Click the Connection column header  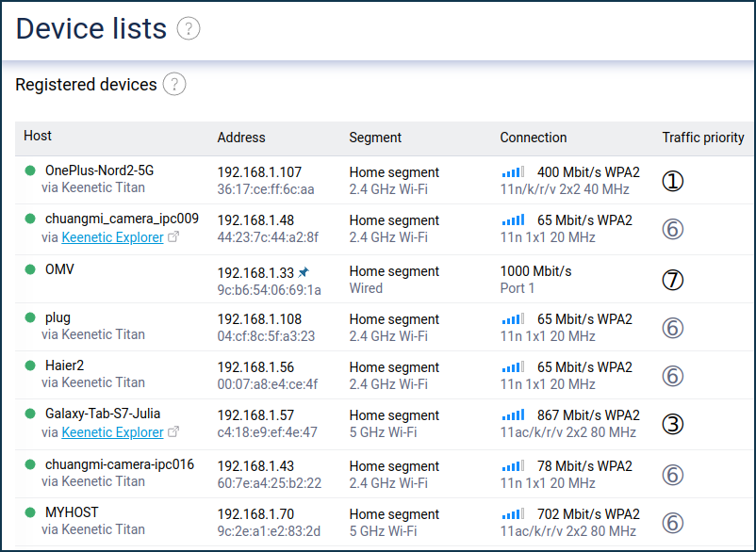point(534,138)
